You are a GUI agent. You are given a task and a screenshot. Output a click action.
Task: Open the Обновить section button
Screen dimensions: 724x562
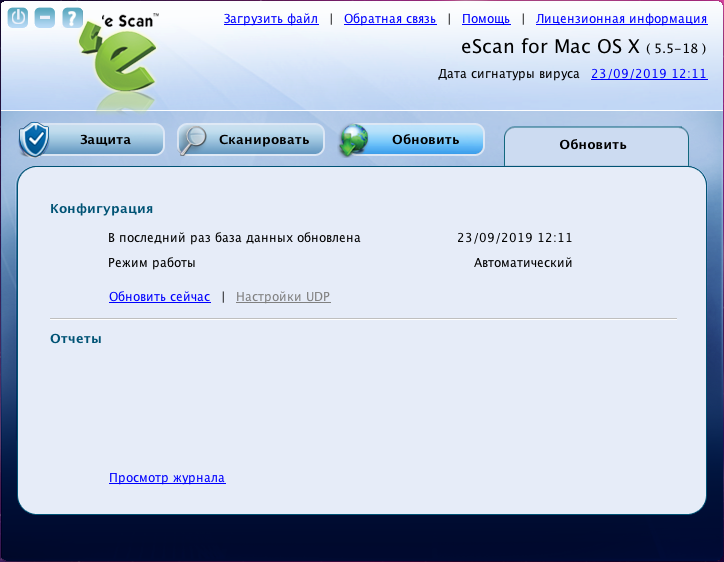click(x=412, y=139)
